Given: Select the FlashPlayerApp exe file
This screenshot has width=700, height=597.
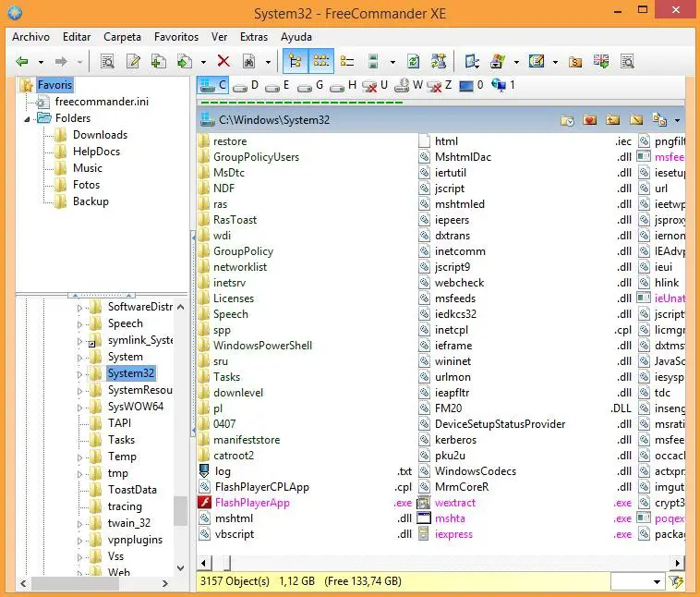Looking at the screenshot, I should coord(252,503).
